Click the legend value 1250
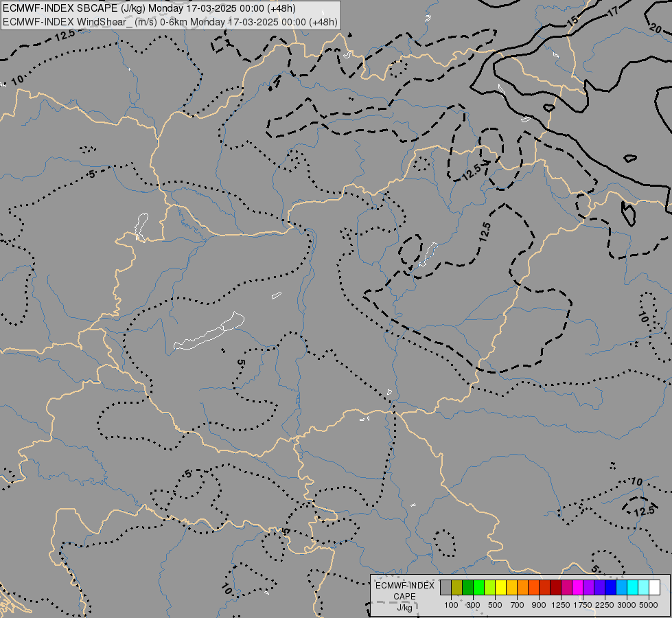The height and width of the screenshot is (618, 672). 561,605
